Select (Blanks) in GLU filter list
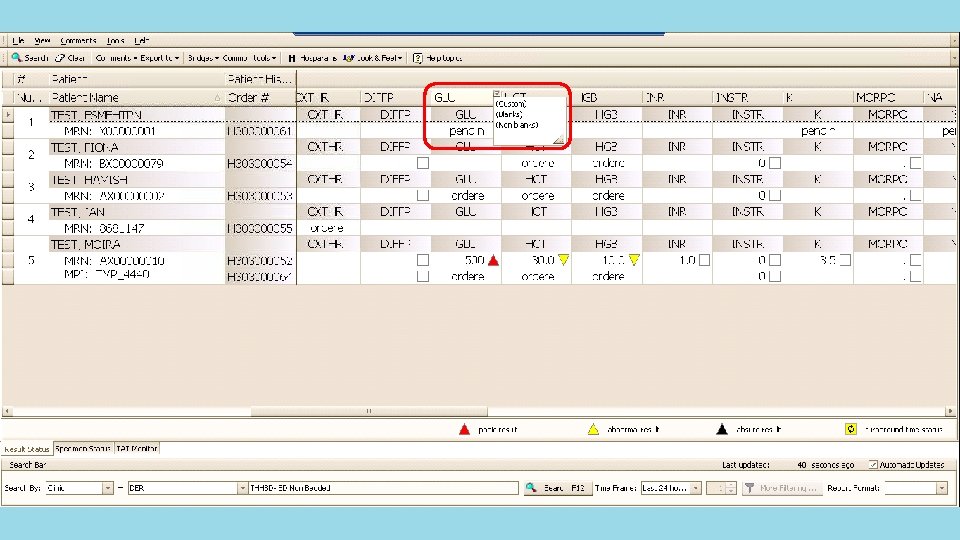 click(x=509, y=114)
